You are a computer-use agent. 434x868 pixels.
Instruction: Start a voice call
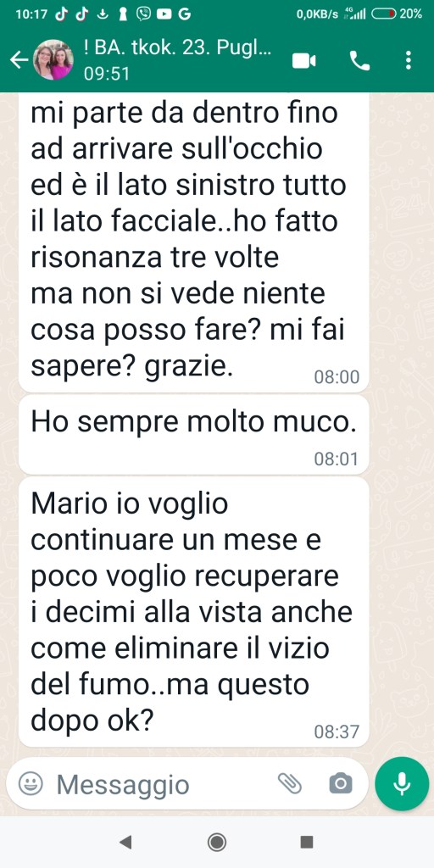(x=359, y=61)
